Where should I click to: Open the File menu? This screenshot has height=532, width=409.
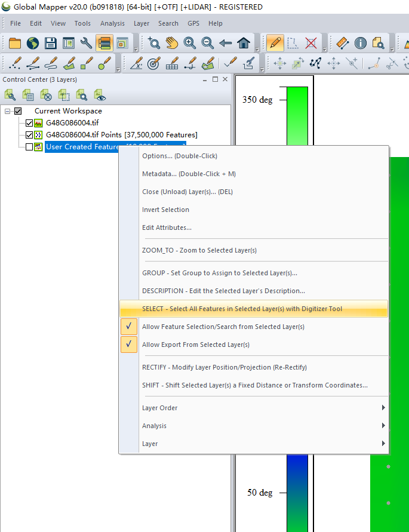point(16,23)
